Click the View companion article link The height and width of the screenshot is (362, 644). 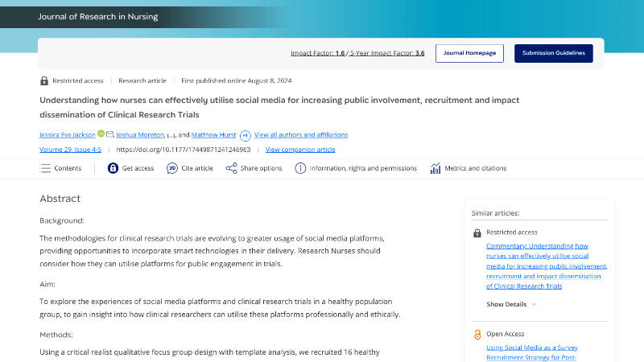(x=300, y=149)
